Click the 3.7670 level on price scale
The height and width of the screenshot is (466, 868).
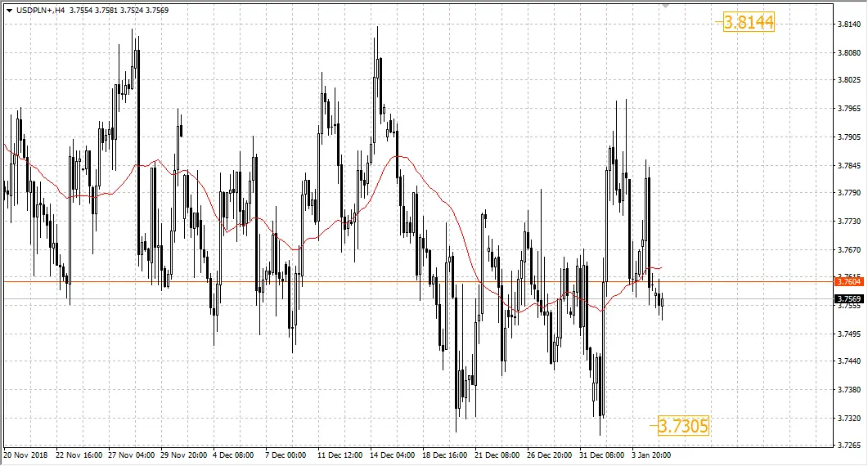[849, 249]
